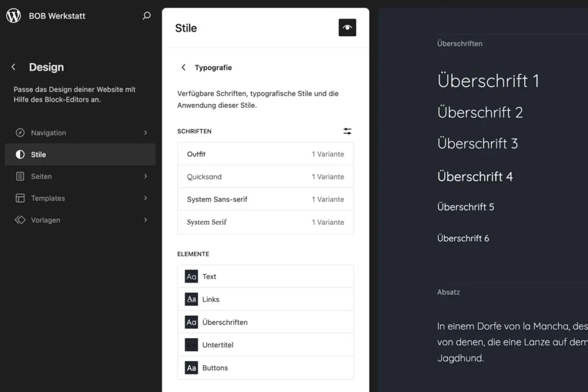
Task: Select the Buttons element Aa icon
Action: tap(191, 367)
